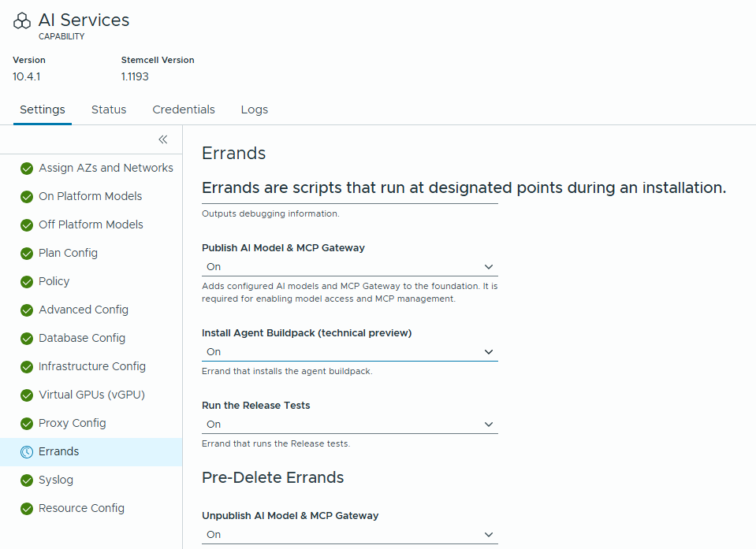Click green check icon beside On Platform Models
Image resolution: width=756 pixels, height=549 pixels.
[27, 196]
